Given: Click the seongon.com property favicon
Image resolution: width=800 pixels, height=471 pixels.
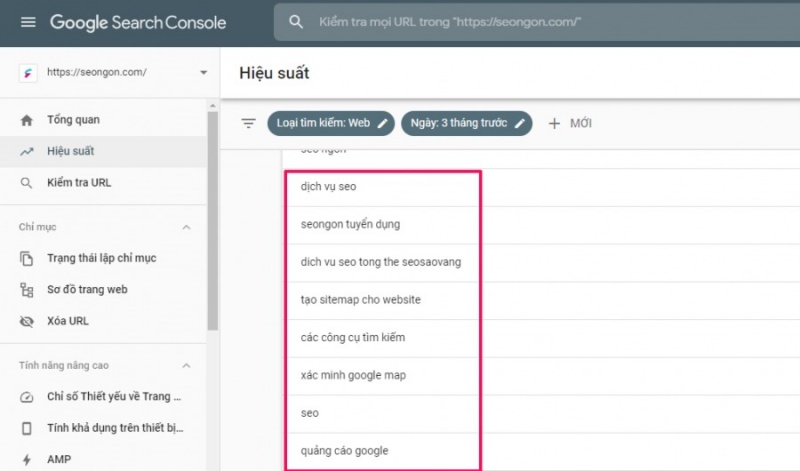Looking at the screenshot, I should tap(28, 73).
